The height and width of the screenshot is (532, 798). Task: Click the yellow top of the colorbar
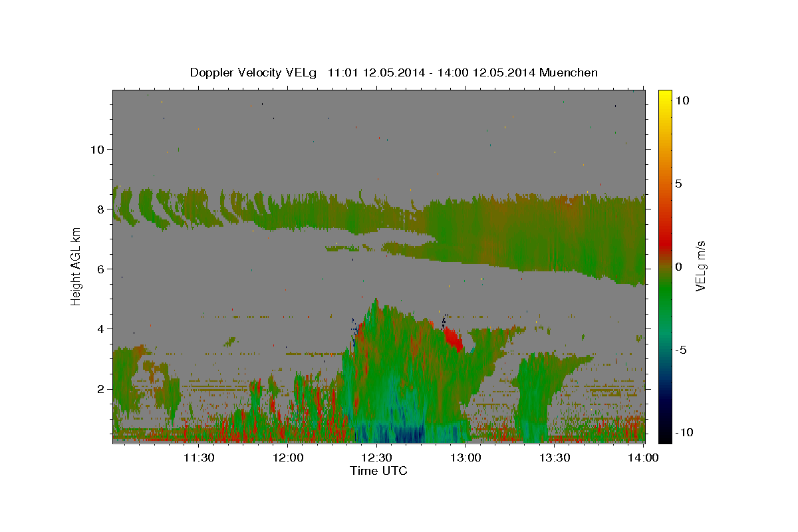[x=664, y=96]
